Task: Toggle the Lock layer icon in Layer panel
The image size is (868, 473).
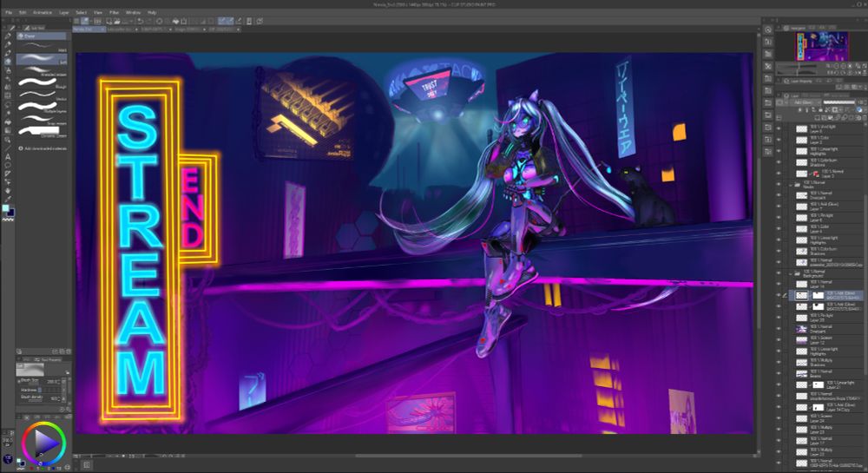Action: point(821,110)
